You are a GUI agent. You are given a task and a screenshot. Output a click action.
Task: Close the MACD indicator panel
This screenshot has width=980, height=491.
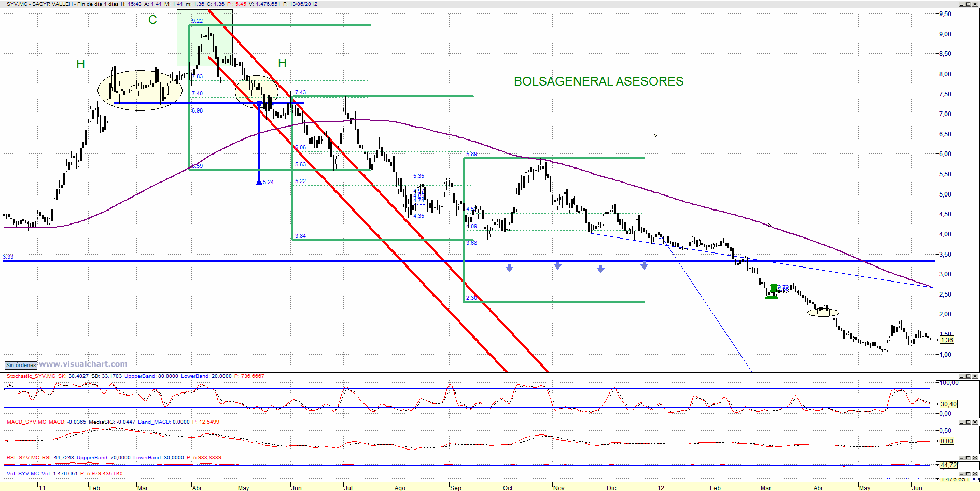pyautogui.click(x=975, y=423)
